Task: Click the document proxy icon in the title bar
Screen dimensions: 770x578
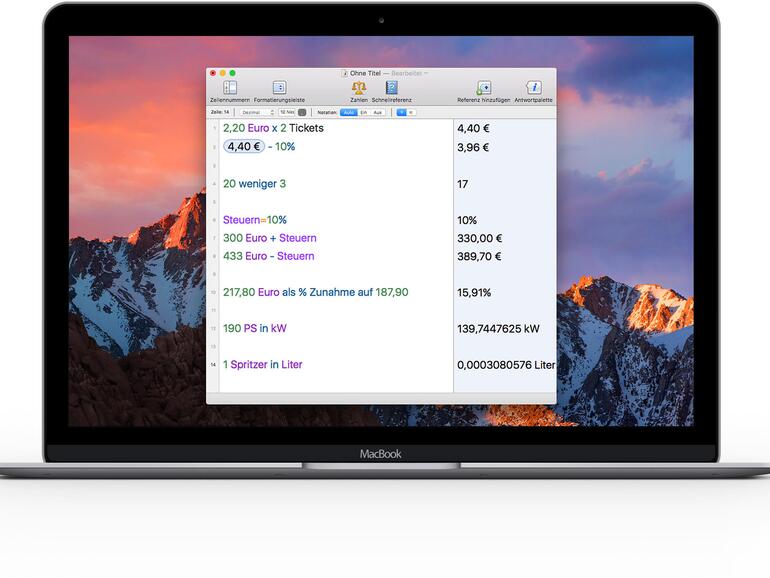Action: (345, 73)
